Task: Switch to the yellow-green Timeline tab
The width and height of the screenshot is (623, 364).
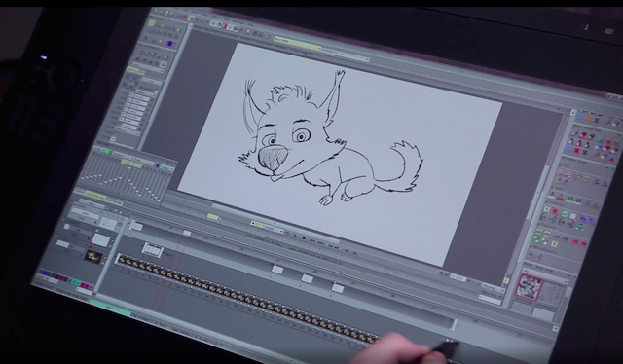Action: coord(94,196)
